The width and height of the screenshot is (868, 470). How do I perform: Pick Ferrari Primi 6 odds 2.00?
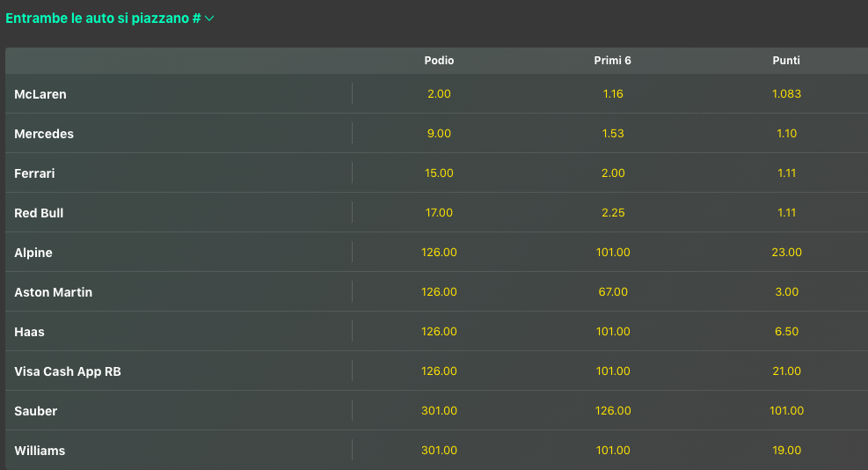pyautogui.click(x=613, y=173)
